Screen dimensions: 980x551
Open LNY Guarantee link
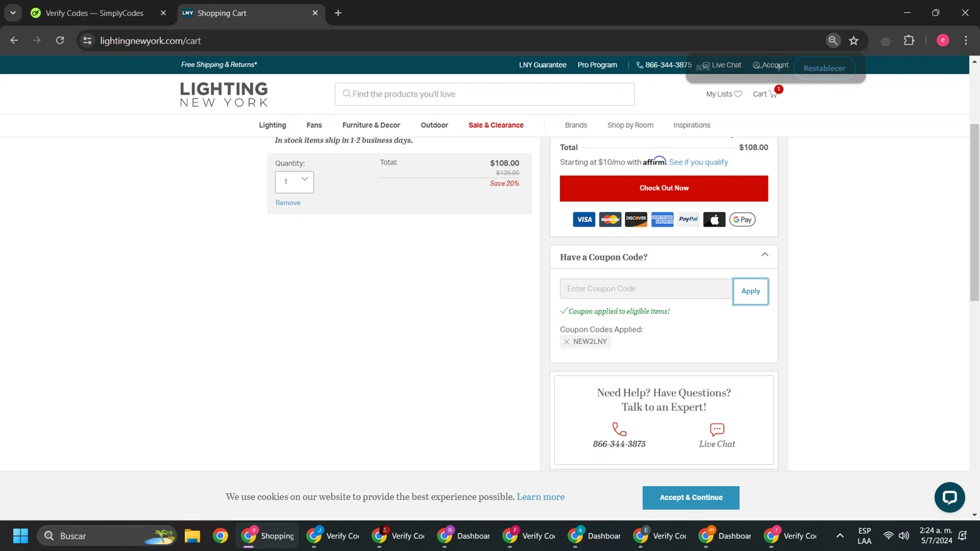point(542,65)
